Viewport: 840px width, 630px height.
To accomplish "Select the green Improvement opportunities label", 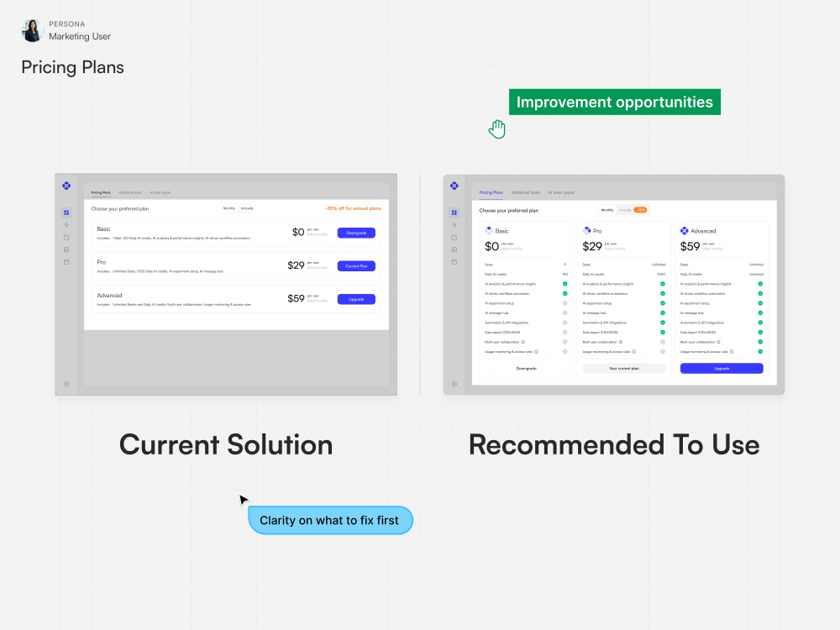I will click(615, 102).
